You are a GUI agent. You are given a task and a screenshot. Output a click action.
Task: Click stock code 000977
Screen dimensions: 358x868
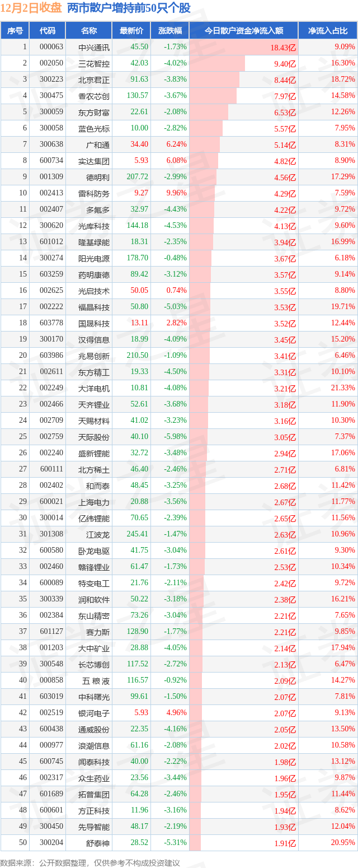coord(51,745)
